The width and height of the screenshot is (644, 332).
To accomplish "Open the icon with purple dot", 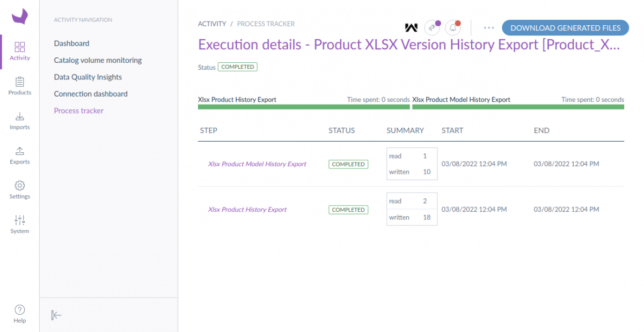I will click(431, 27).
